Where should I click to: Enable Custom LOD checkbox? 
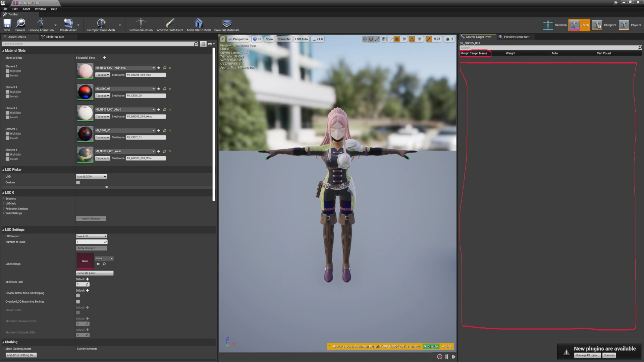point(78,183)
